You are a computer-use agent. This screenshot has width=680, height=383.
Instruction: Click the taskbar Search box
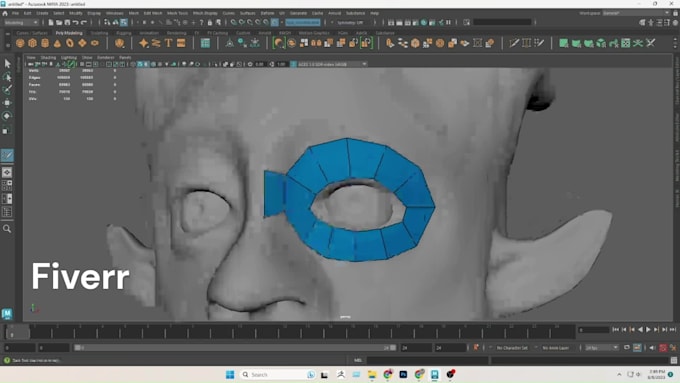pos(278,374)
